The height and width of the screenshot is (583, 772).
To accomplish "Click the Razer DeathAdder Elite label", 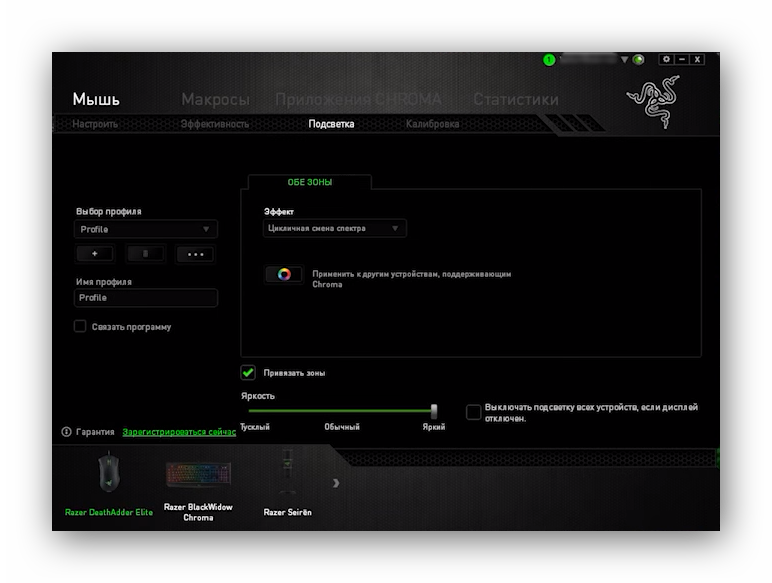I will 109,512.
